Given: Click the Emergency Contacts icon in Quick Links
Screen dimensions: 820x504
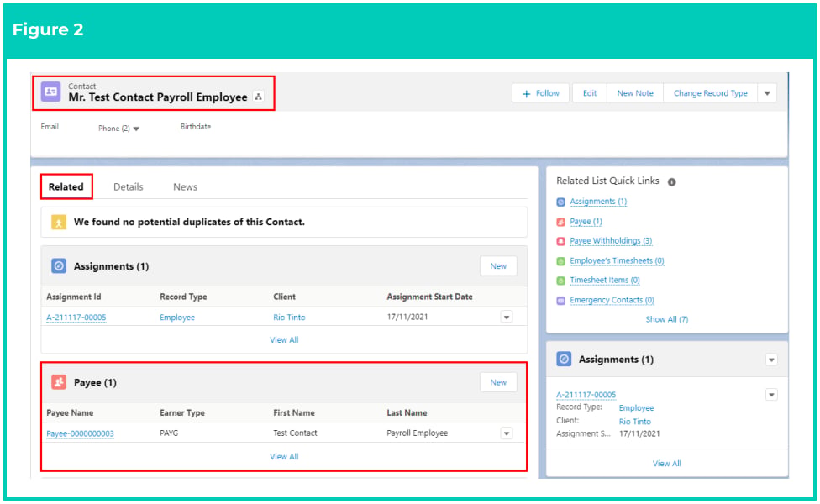Looking at the screenshot, I should click(x=560, y=301).
